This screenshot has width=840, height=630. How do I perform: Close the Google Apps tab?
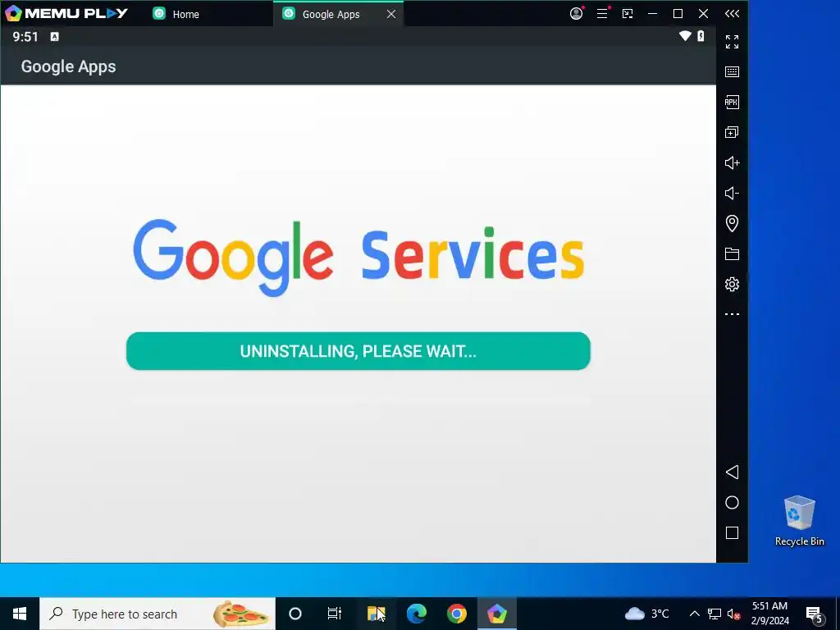tap(391, 14)
